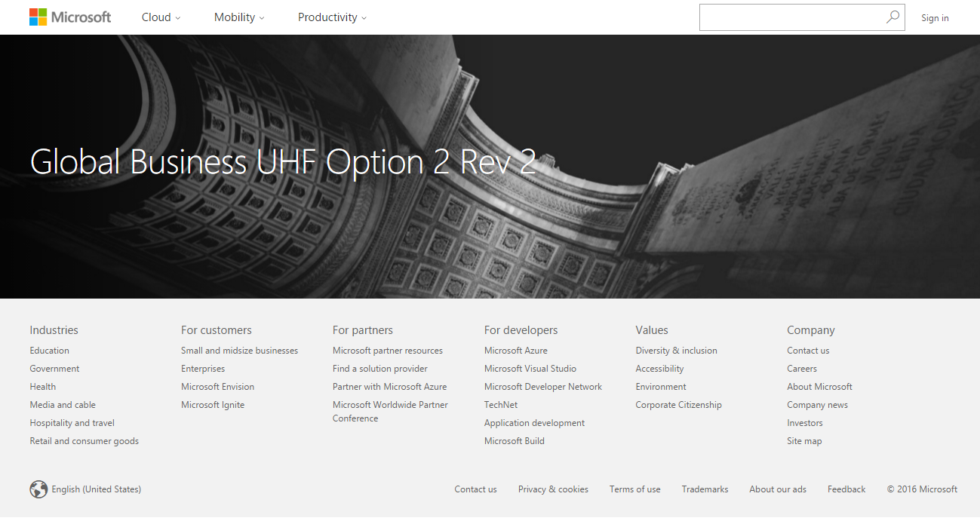980x521 pixels.
Task: Open the Environment link
Action: [x=661, y=387]
